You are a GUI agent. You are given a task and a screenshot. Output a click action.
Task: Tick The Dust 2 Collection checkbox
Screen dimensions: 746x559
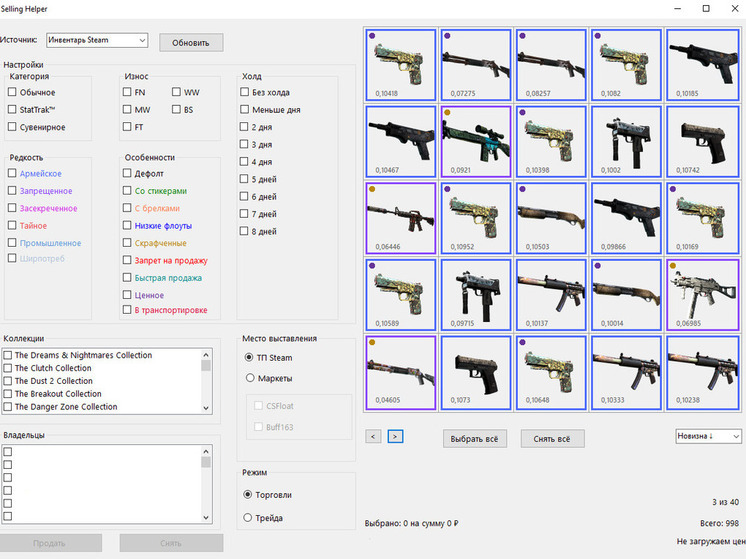(8, 381)
